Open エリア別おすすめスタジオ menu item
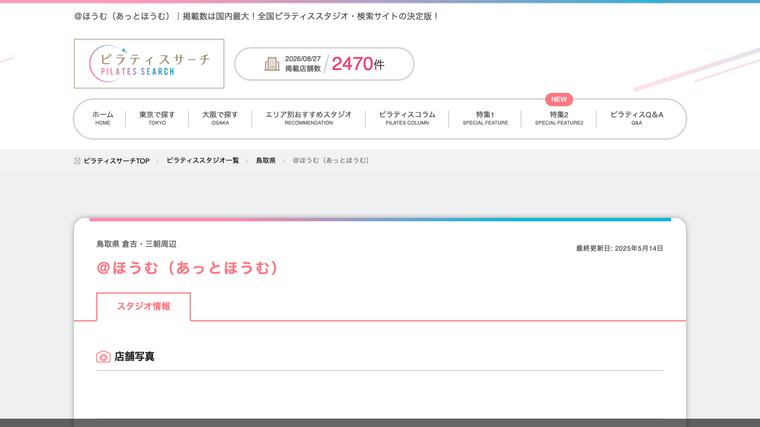 click(x=309, y=118)
